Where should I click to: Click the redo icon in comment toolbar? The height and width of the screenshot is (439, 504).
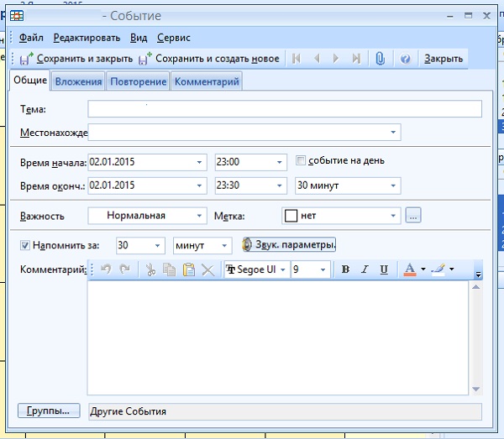click(x=124, y=269)
